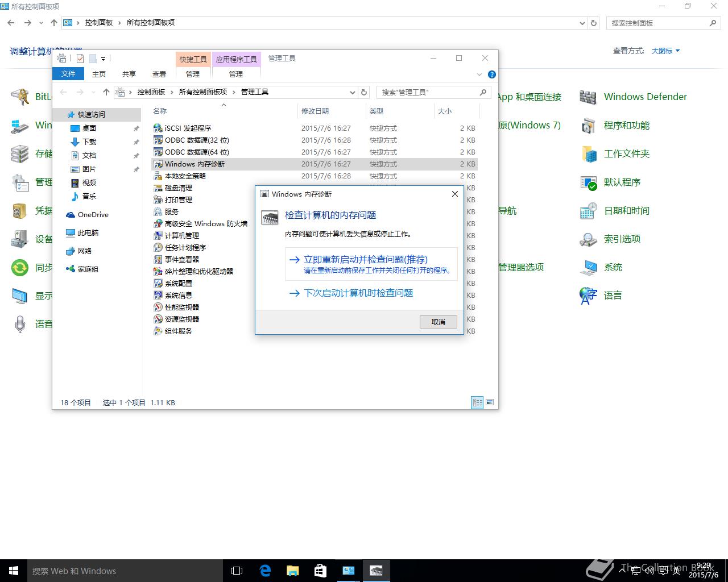Select the 计算机管理 icon
This screenshot has height=582, width=728.
pyautogui.click(x=158, y=235)
